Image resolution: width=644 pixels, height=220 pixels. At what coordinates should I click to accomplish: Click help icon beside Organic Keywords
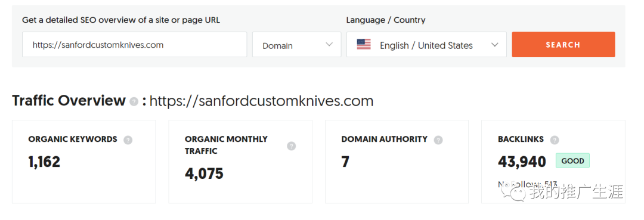click(128, 140)
